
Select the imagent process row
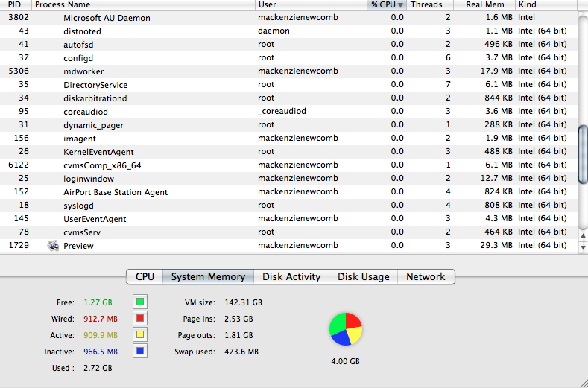coord(288,139)
